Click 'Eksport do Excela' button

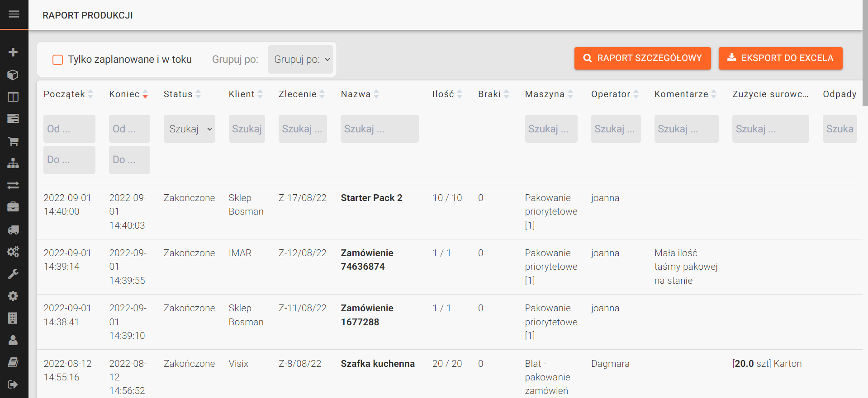coord(780,58)
